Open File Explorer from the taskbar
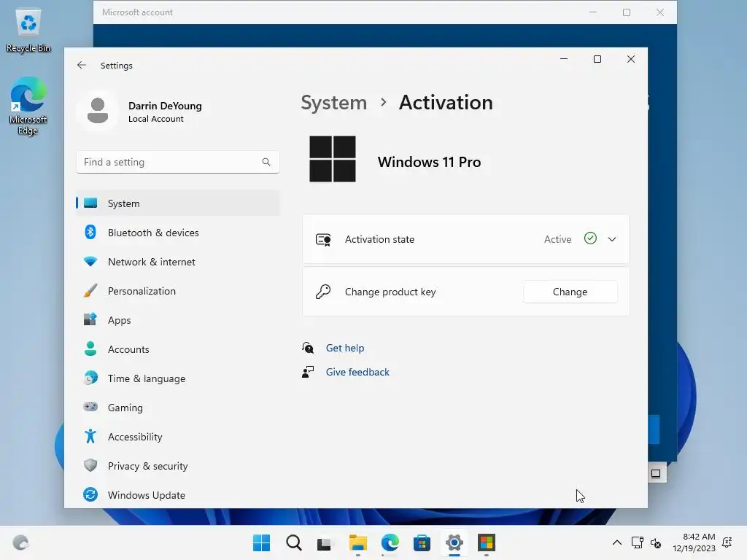 [357, 542]
